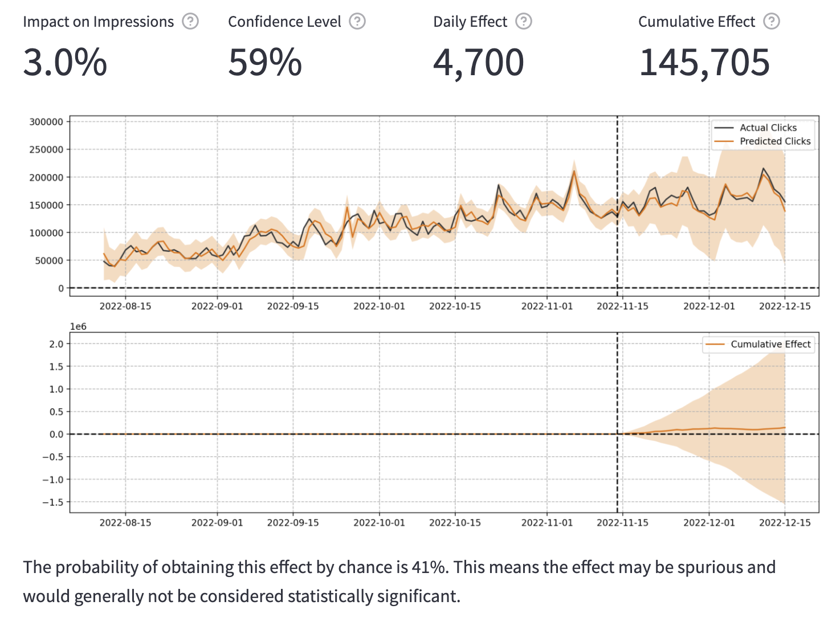Click the Impact on Impressions label
Image resolution: width=840 pixels, height=630 pixels.
click(98, 22)
